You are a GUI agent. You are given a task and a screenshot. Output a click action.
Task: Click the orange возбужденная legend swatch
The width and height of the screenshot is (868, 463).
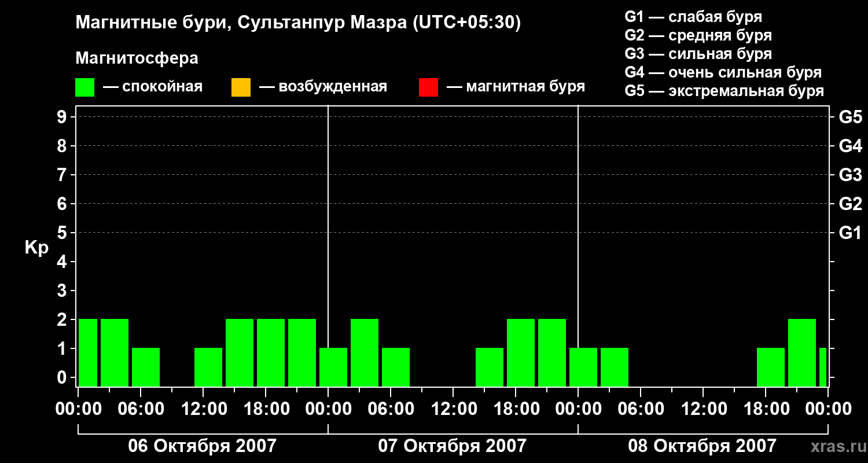click(241, 87)
